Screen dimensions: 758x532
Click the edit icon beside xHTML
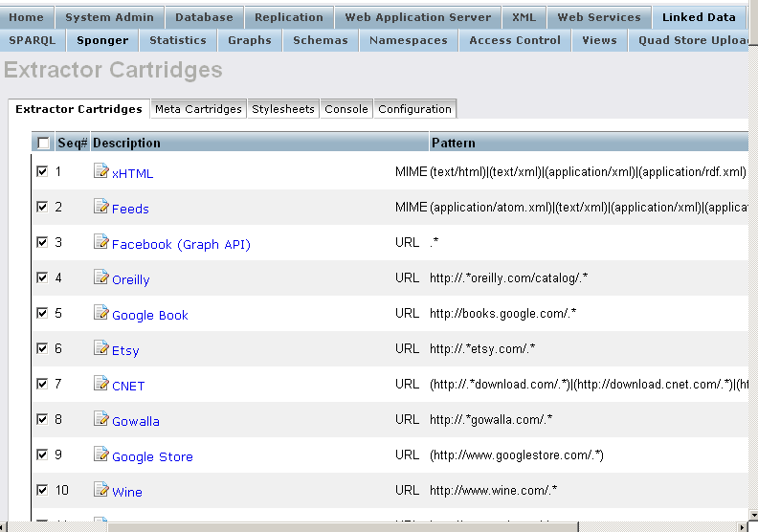(101, 172)
